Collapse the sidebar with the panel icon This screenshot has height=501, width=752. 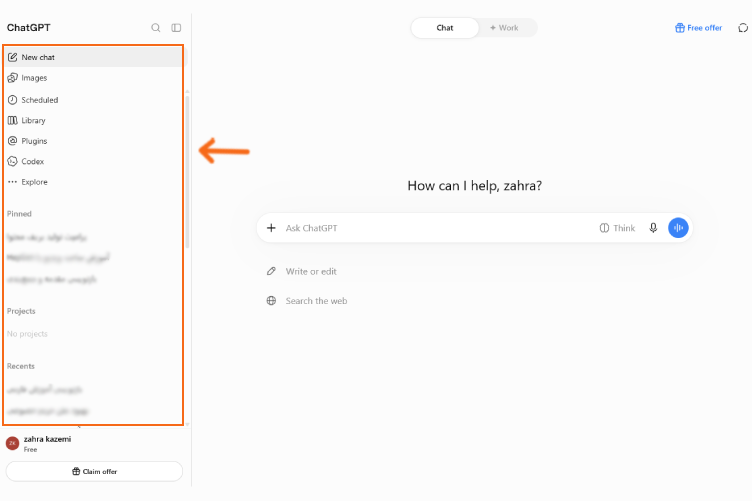(x=176, y=28)
